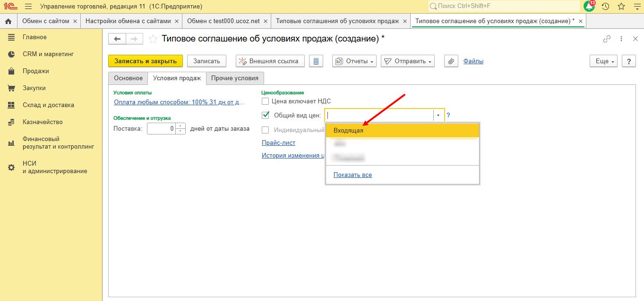Expand the 'Отчеты' dropdown button
Viewport: 644px width, 301px height.
click(354, 61)
